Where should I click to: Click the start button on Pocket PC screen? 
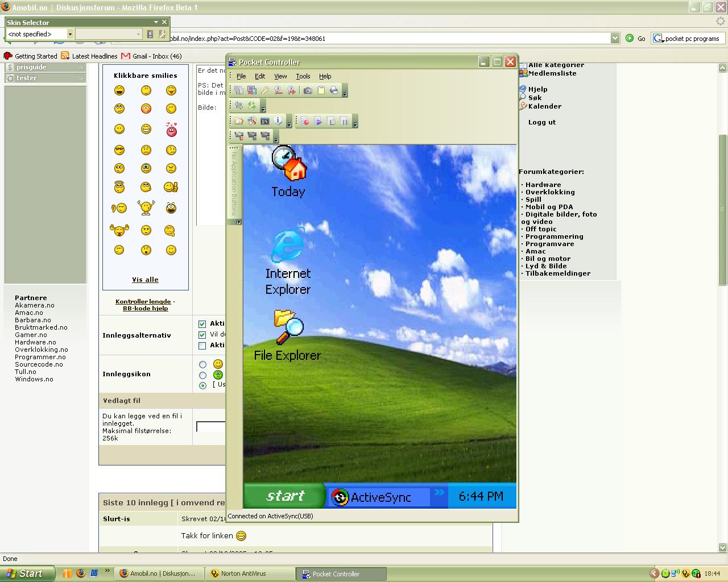[284, 496]
